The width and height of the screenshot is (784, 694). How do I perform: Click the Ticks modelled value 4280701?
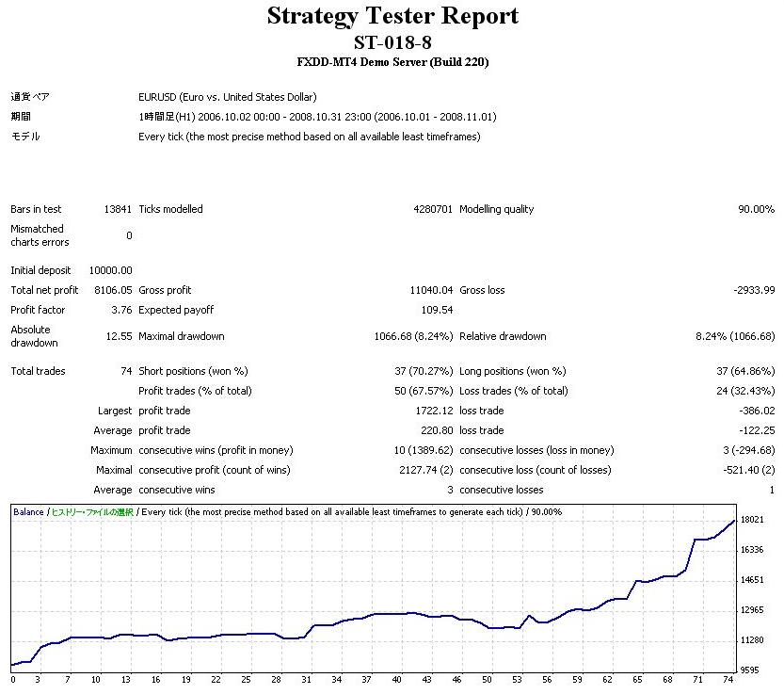tap(433, 209)
